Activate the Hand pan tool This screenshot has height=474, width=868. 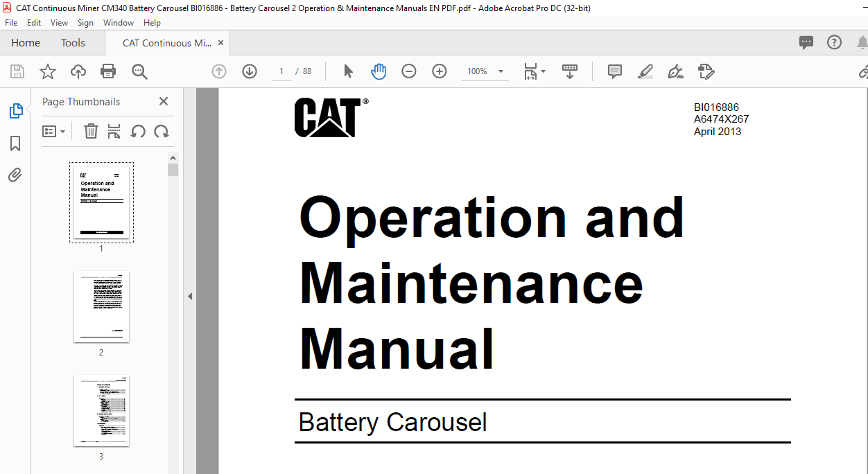(x=379, y=71)
